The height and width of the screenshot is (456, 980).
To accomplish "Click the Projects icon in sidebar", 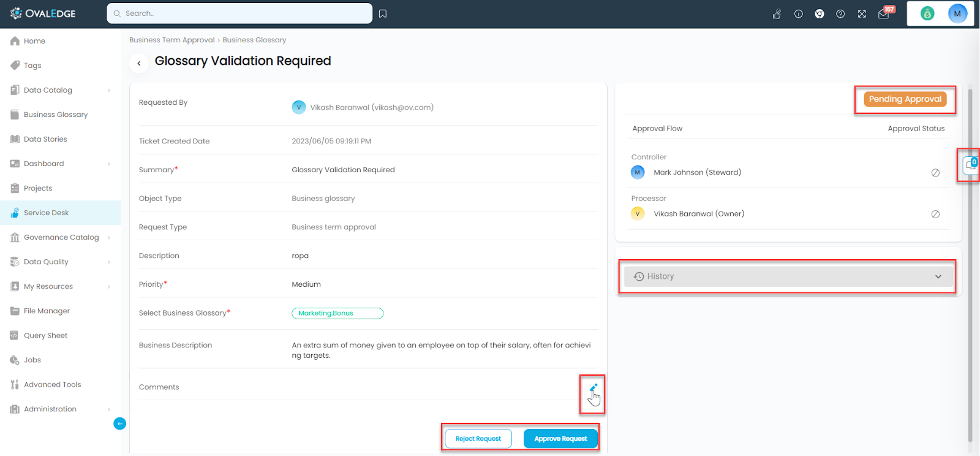I will coord(15,188).
